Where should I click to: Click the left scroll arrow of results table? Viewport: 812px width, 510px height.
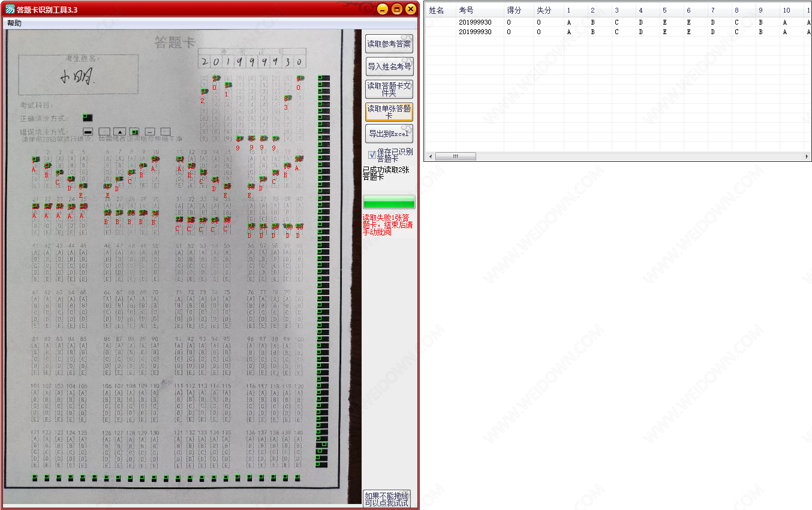coord(430,156)
